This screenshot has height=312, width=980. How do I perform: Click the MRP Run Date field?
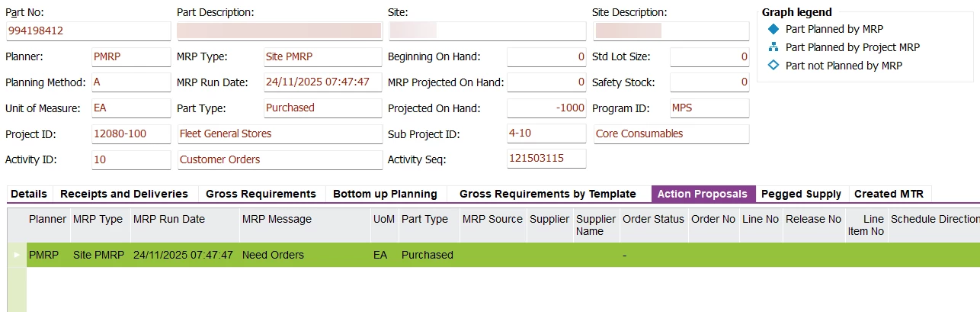point(322,82)
